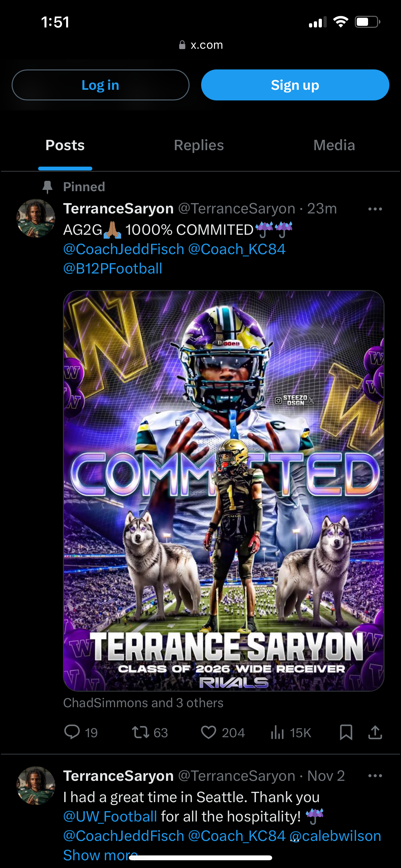Tap the x.com address bar
Screen dimensions: 401x868
[201, 45]
